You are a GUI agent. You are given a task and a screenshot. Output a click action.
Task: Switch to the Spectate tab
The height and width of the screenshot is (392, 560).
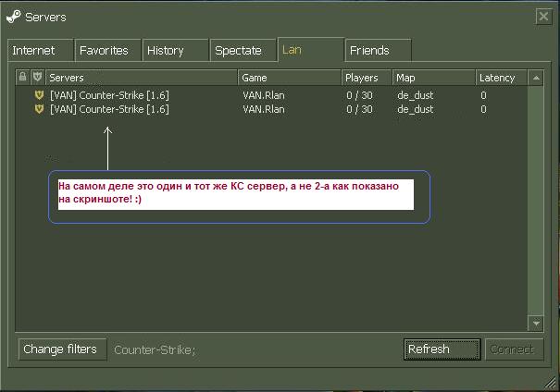pos(243,50)
